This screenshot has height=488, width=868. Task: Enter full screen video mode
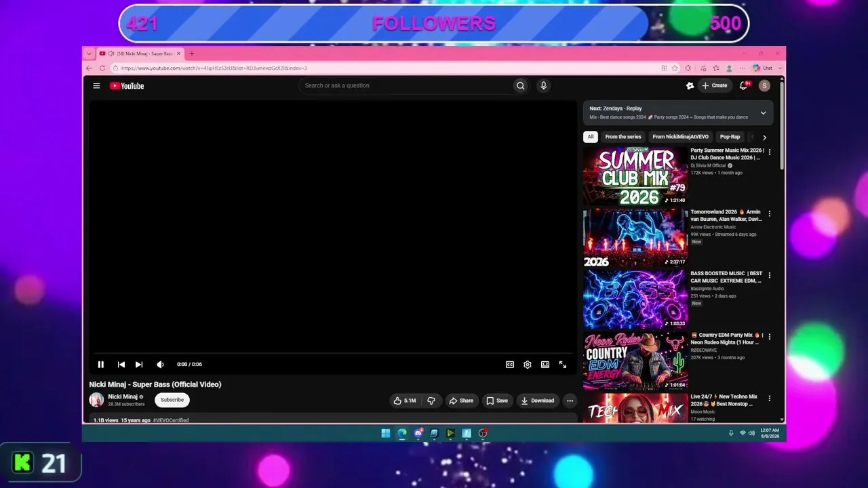coord(563,365)
